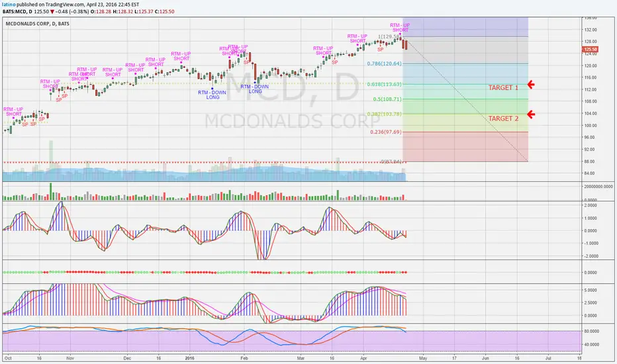Screen dimensions: 617x364
Task: Click the 120.00 price axis label
Action: point(591,66)
